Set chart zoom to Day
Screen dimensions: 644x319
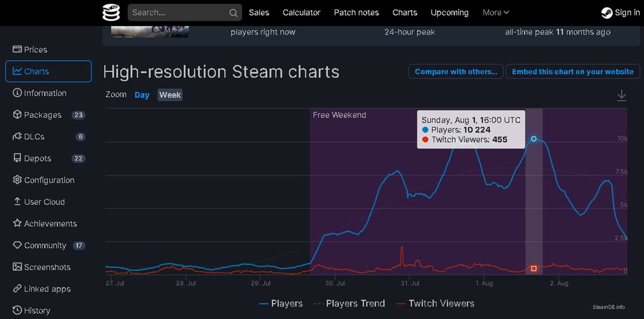(142, 95)
